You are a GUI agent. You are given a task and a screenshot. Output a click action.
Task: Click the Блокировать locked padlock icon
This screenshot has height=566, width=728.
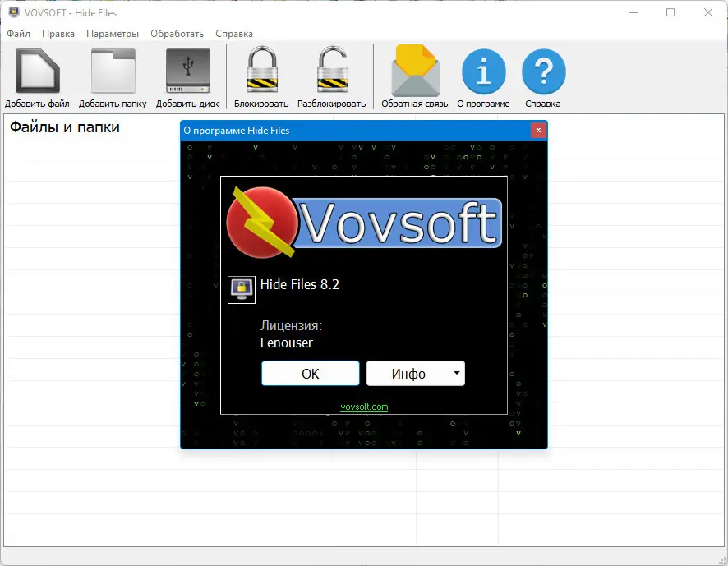tap(262, 70)
